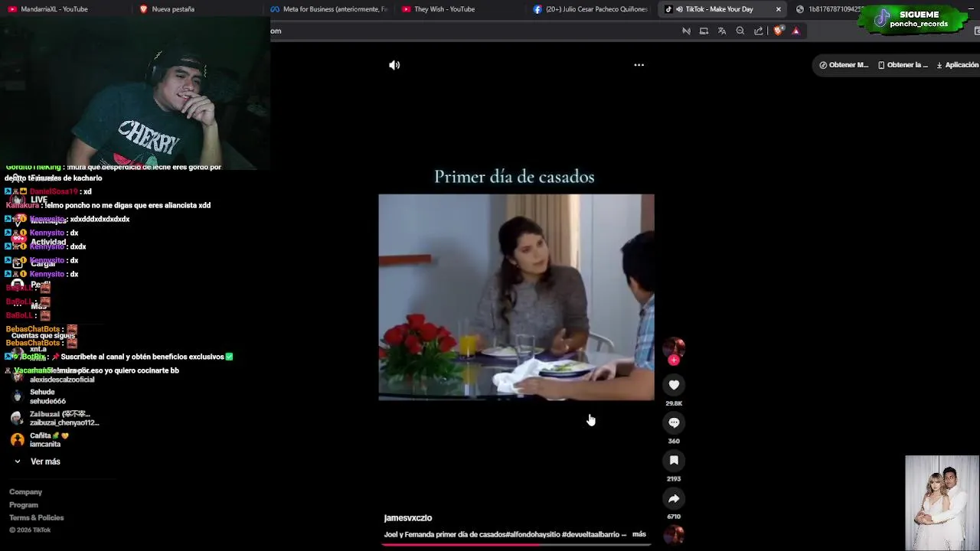This screenshot has width=980, height=551.
Task: Open the three-dots video options menu
Action: tap(639, 65)
